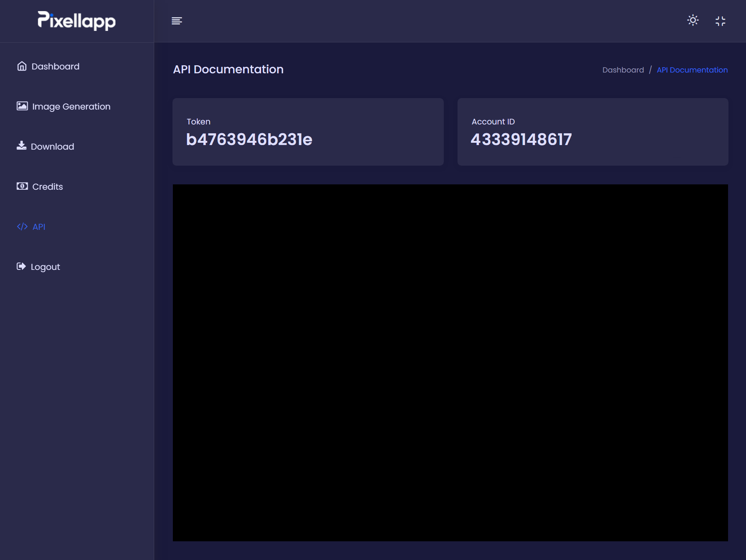Click the API Documentation breadcrumb
Image resolution: width=746 pixels, height=560 pixels.
point(692,70)
